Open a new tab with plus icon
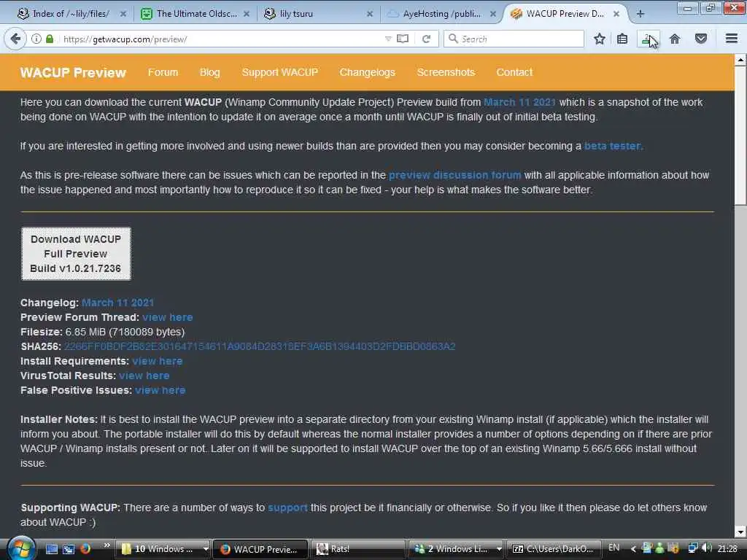 640,14
